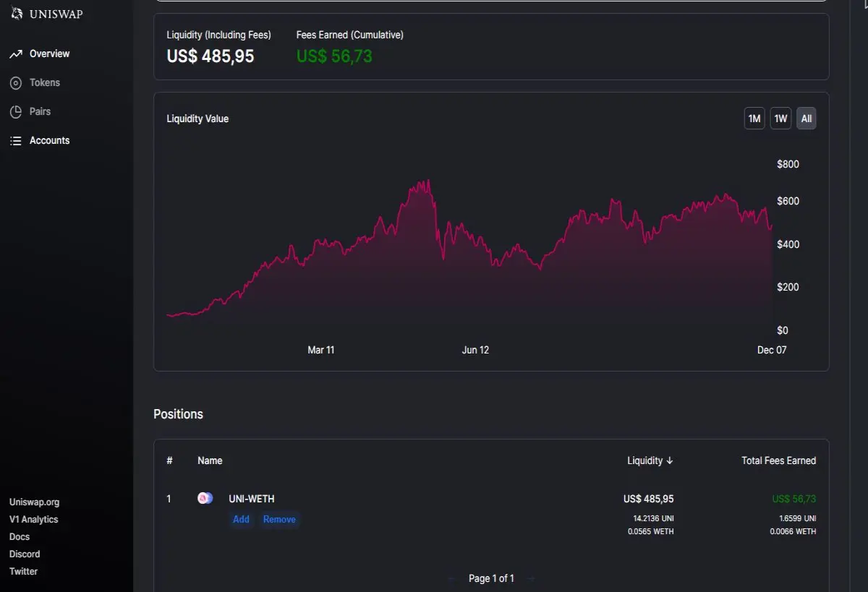Go to next positions page arrow
The image size is (868, 592).
click(530, 578)
